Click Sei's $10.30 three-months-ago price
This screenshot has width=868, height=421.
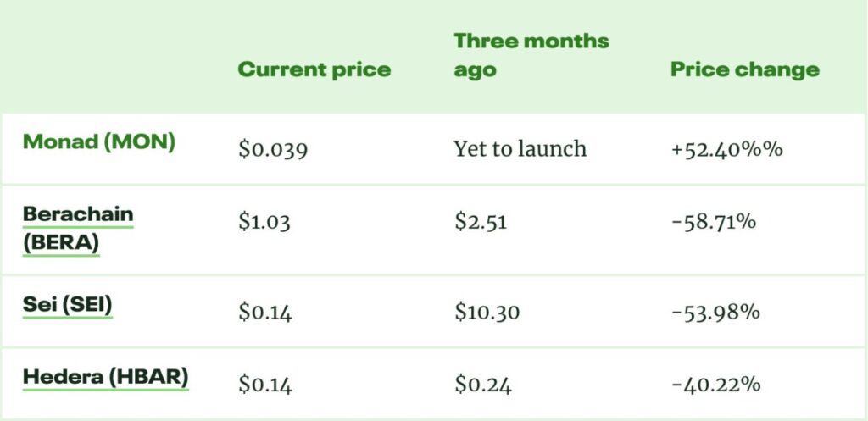487,313
